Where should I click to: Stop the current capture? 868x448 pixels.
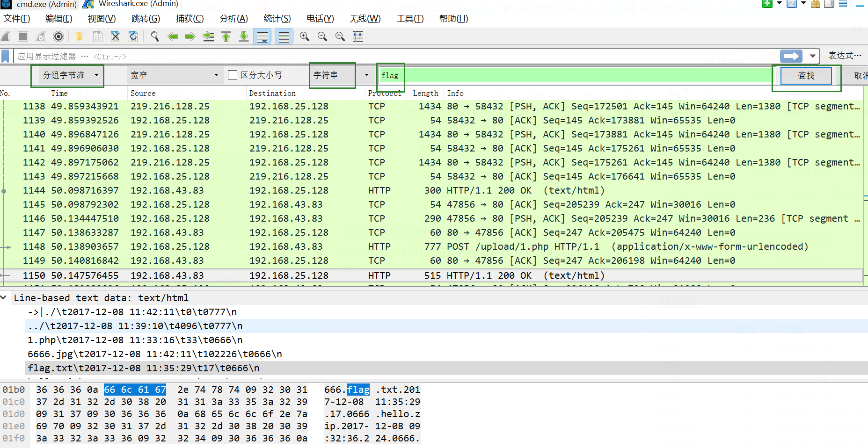tap(23, 36)
